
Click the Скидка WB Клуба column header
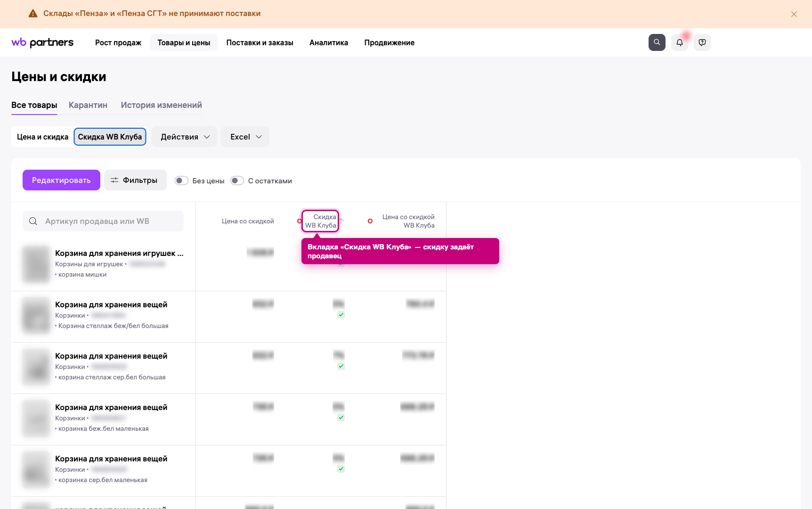click(x=320, y=221)
